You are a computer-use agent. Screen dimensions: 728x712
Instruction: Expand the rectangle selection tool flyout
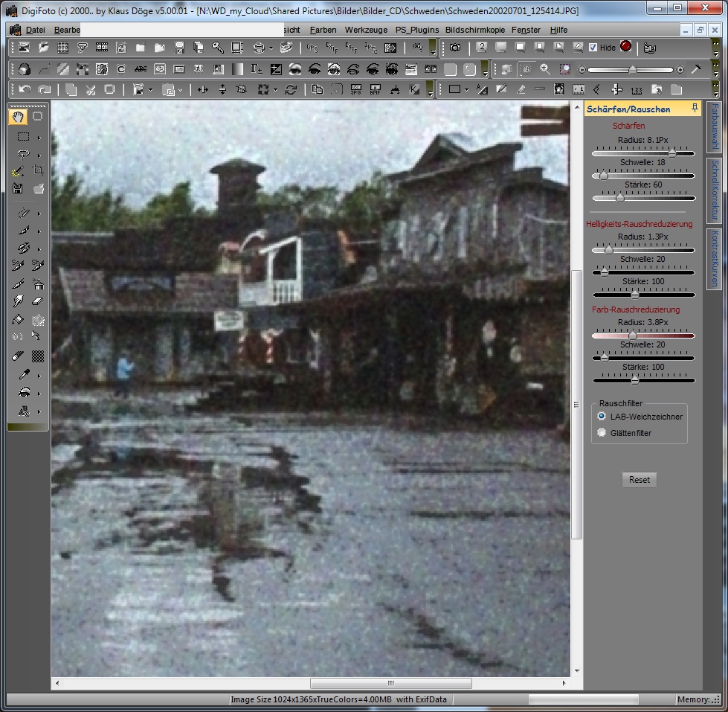click(x=39, y=138)
